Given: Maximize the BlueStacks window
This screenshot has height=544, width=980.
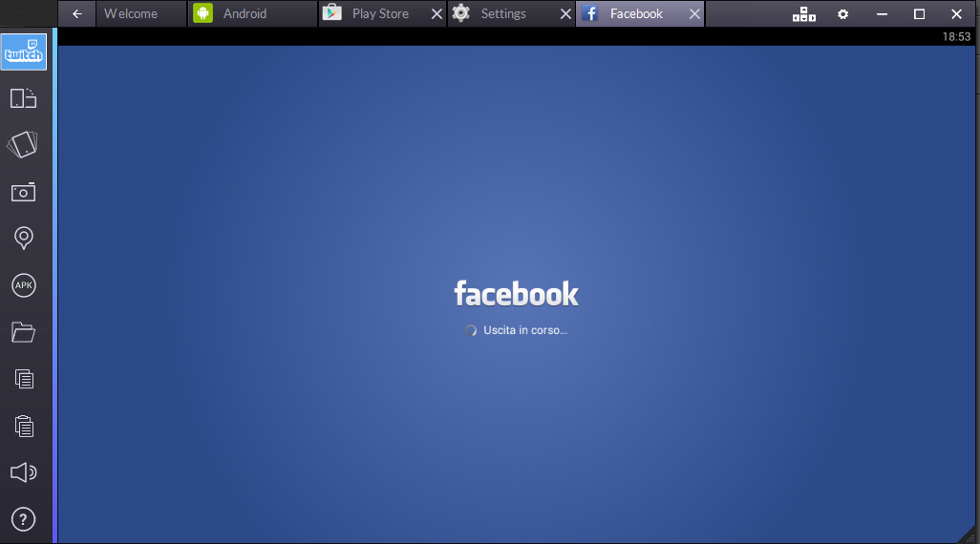Looking at the screenshot, I should point(919,13).
